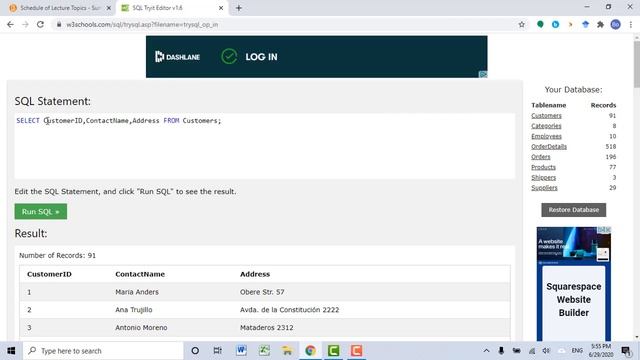640x360 pixels.
Task: Open the Suppliers table link
Action: (x=544, y=188)
